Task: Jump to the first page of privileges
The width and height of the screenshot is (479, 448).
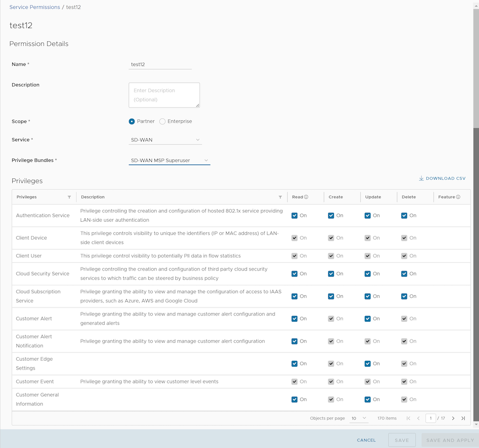Action: (x=409, y=418)
